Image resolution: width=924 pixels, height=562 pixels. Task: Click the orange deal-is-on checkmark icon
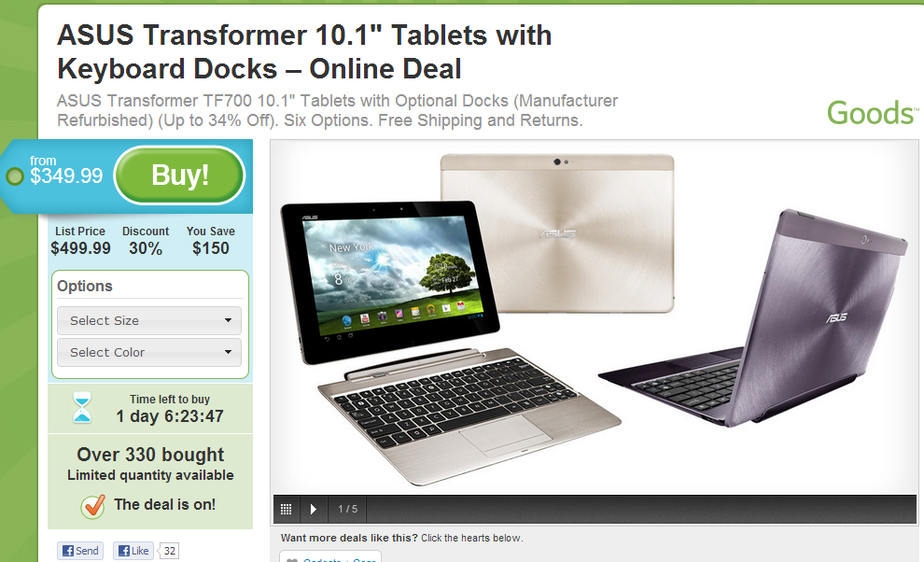coord(92,506)
